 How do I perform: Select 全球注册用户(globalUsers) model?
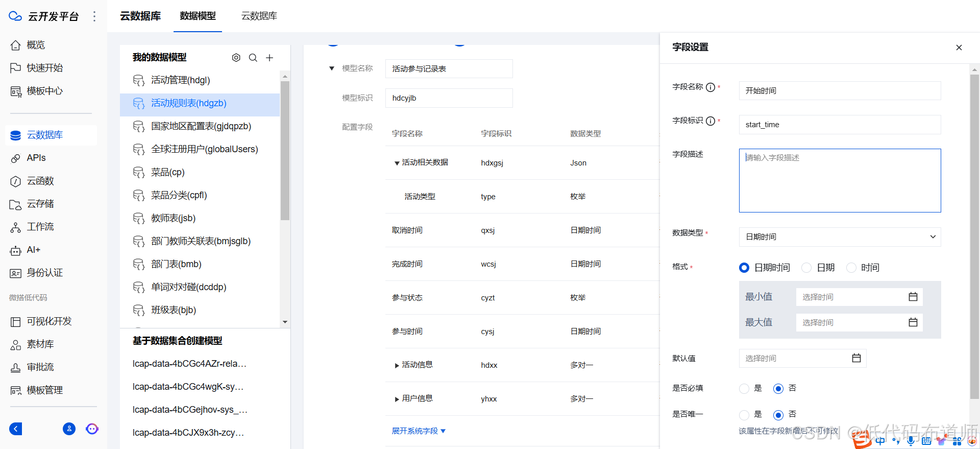200,149
